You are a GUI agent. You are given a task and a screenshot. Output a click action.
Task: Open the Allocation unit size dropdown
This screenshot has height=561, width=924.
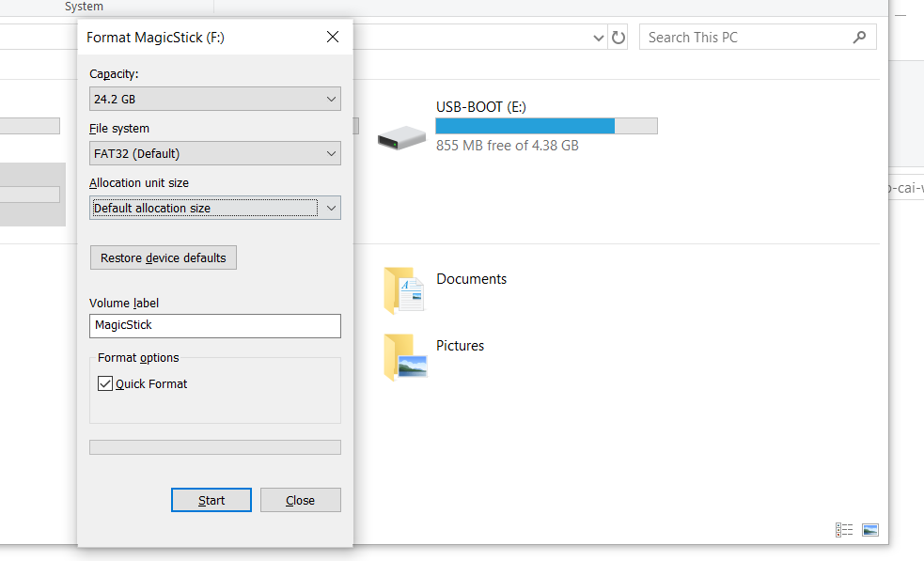pyautogui.click(x=214, y=207)
